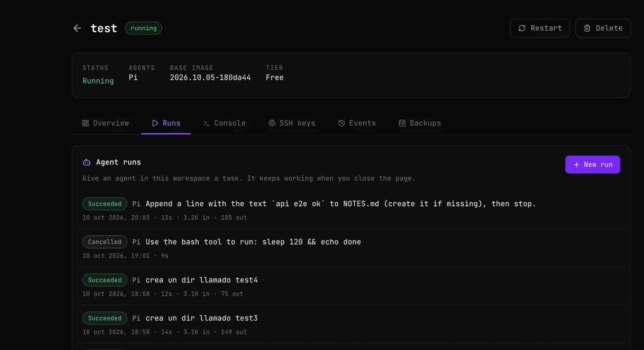The height and width of the screenshot is (350, 644).
Task: Start a new agent run
Action: (x=592, y=164)
